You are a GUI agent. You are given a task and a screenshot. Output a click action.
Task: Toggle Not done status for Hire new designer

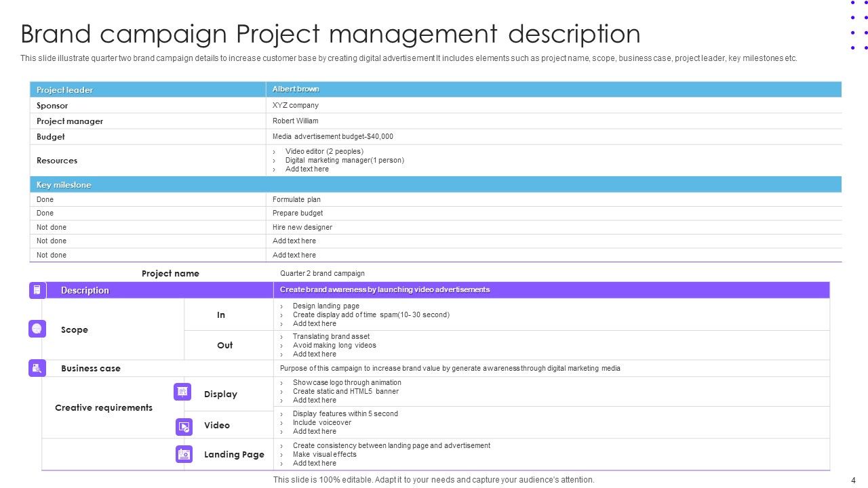click(52, 227)
